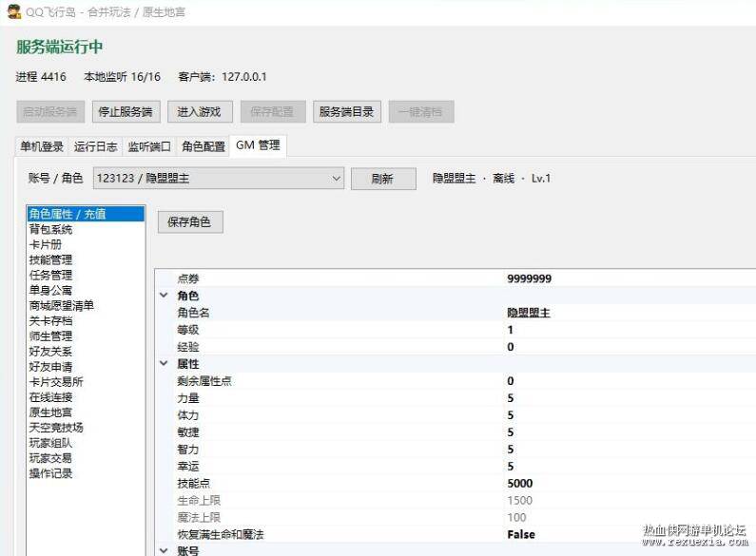Click the 角色名 value field
The width and height of the screenshot is (756, 556).
[630, 313]
